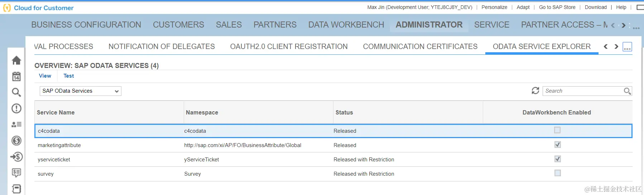Open the Business Configuration work center
The width and height of the screenshot is (644, 195).
point(86,25)
